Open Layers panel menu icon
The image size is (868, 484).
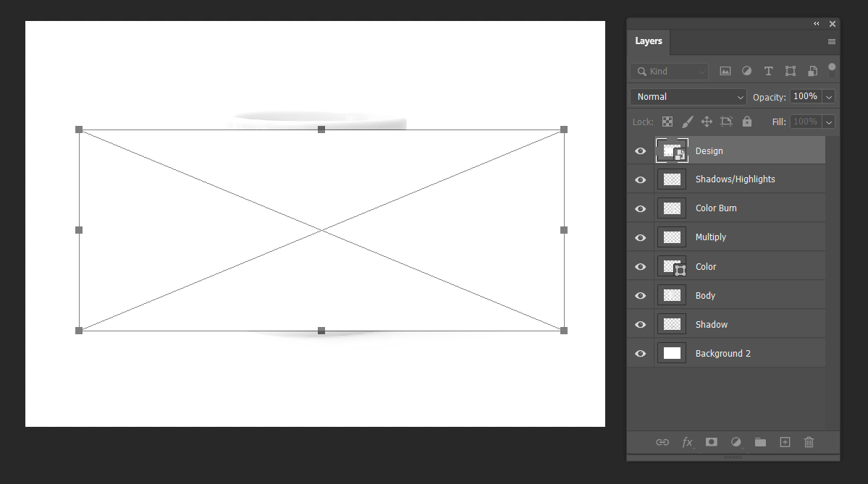tap(832, 41)
